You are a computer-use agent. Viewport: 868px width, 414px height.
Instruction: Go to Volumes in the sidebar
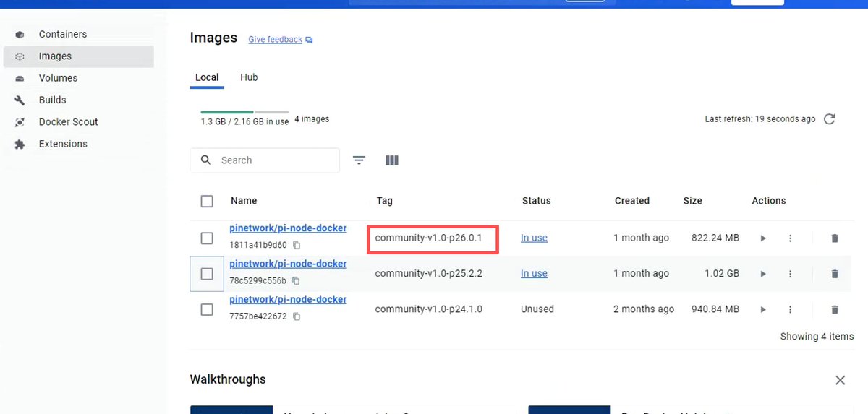click(58, 78)
